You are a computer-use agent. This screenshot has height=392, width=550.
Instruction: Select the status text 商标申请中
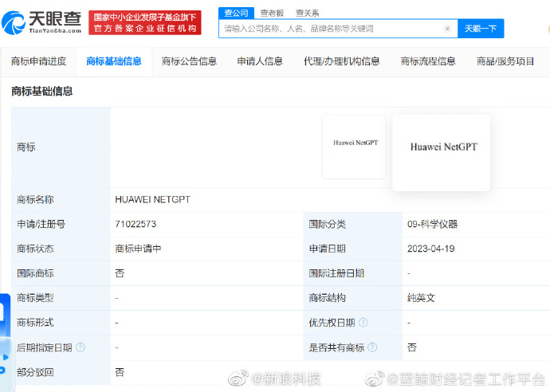[138, 249]
